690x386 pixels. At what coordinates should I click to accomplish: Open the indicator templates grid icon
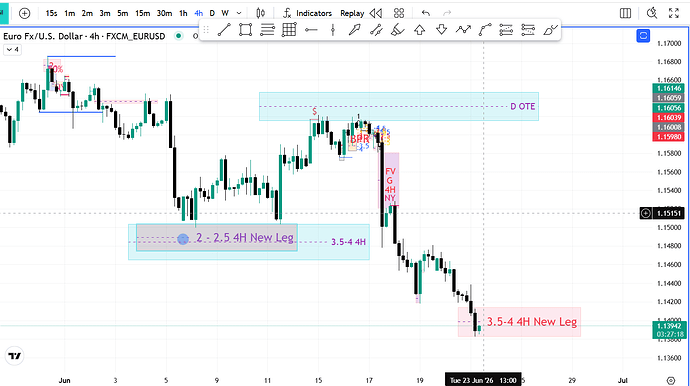[x=399, y=13]
